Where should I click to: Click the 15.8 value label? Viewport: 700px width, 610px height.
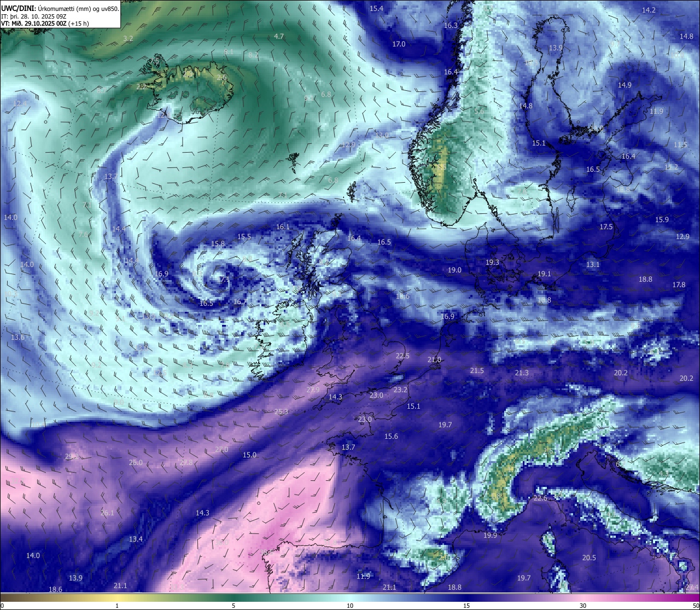218,243
